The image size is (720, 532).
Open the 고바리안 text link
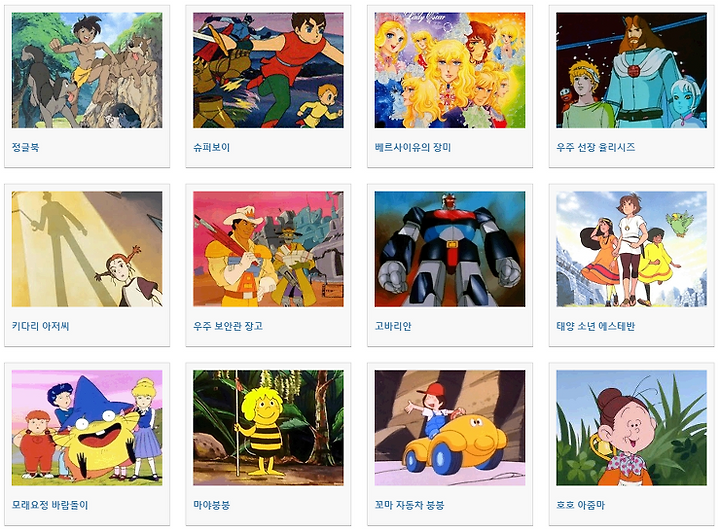pos(393,326)
